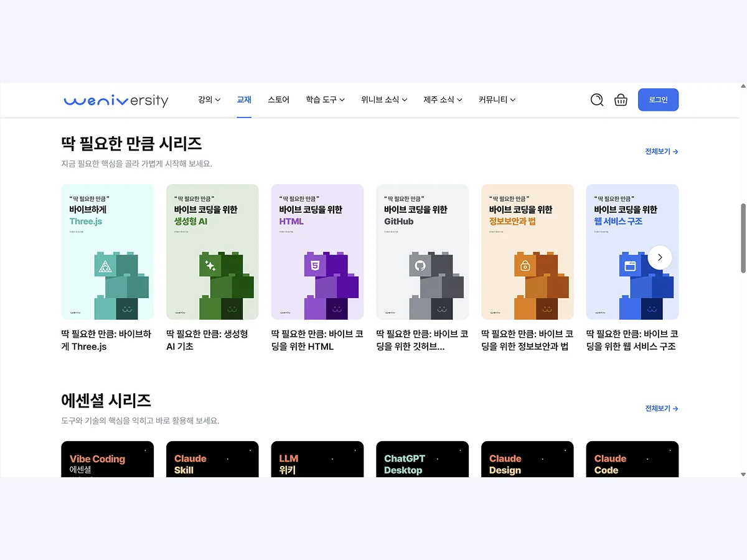This screenshot has height=560, width=747.
Task: Expand the 제주 소식 dropdown menu
Action: pyautogui.click(x=443, y=100)
